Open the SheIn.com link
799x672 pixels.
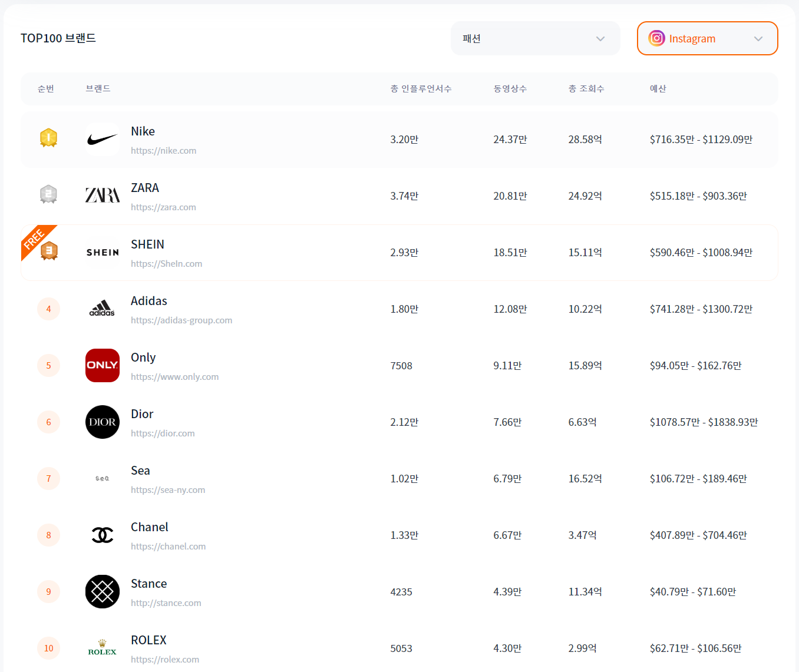pos(166,264)
